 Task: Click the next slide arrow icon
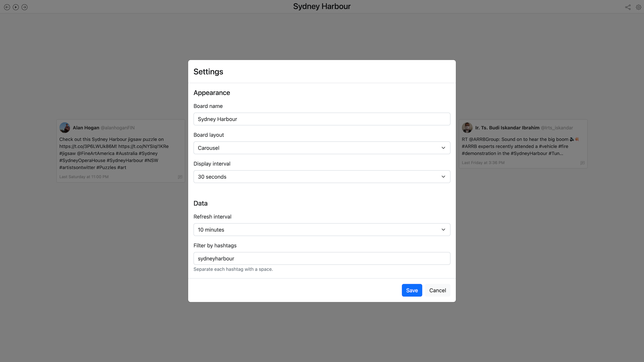[x=24, y=7]
